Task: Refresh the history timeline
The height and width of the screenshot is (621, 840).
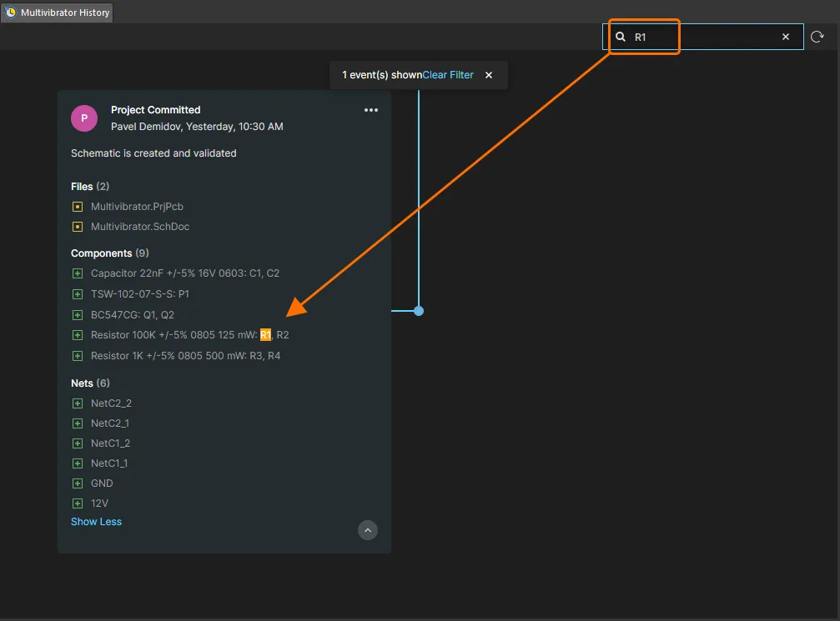Action: tap(817, 37)
